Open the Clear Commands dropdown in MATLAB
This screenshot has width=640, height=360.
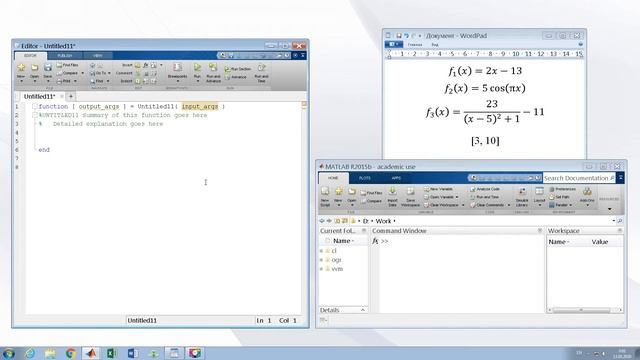pos(509,205)
